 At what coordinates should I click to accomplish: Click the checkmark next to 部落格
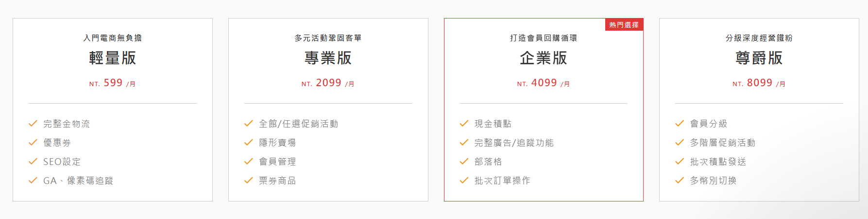pos(464,162)
